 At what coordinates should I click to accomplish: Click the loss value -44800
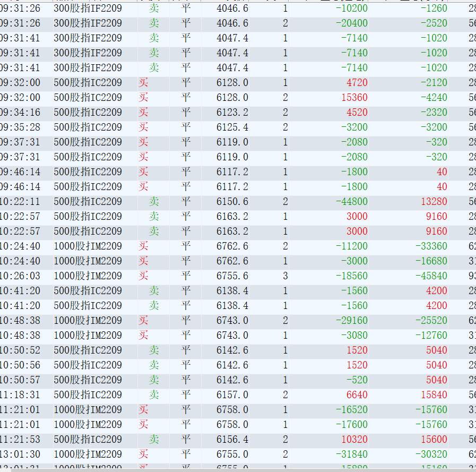(x=351, y=202)
